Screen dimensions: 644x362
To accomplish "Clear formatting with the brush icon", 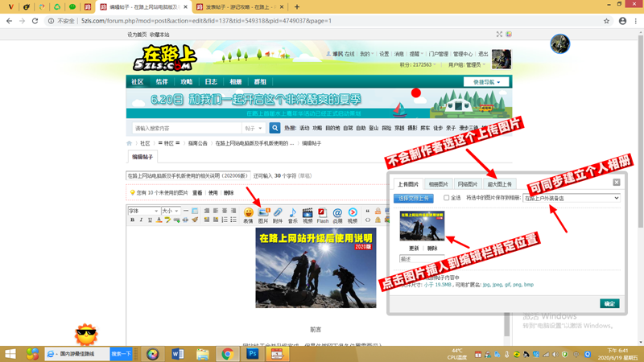I will coord(195,220).
